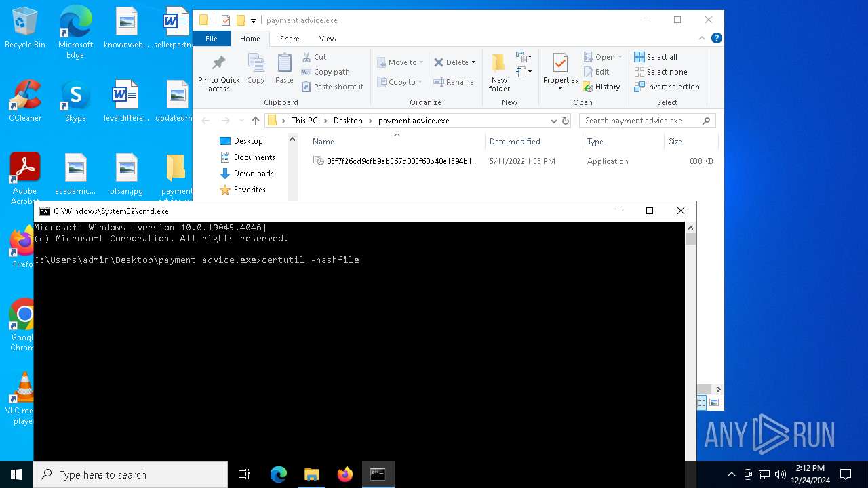Click the Properties icon

click(x=560, y=64)
